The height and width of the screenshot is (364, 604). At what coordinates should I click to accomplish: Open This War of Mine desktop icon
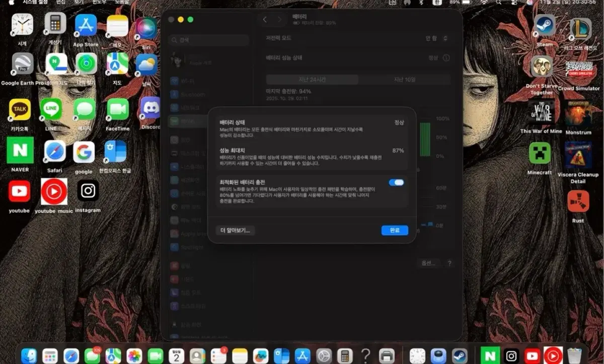tap(541, 112)
